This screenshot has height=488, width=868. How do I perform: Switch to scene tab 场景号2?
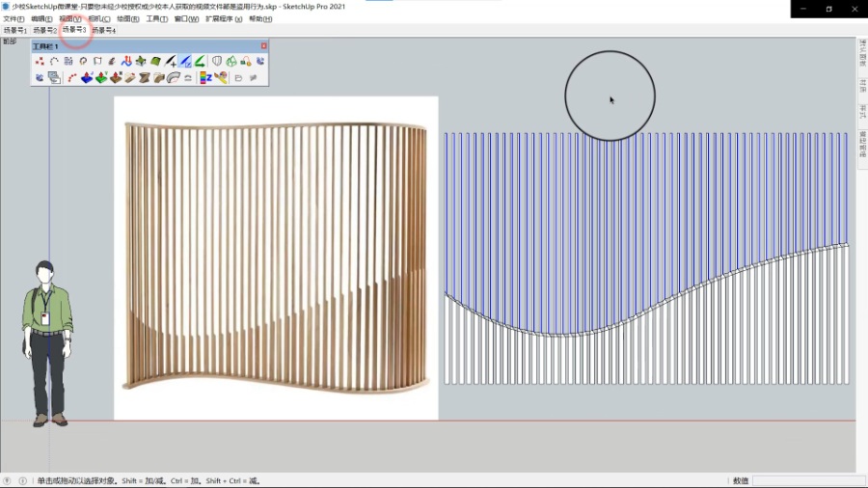coord(44,31)
